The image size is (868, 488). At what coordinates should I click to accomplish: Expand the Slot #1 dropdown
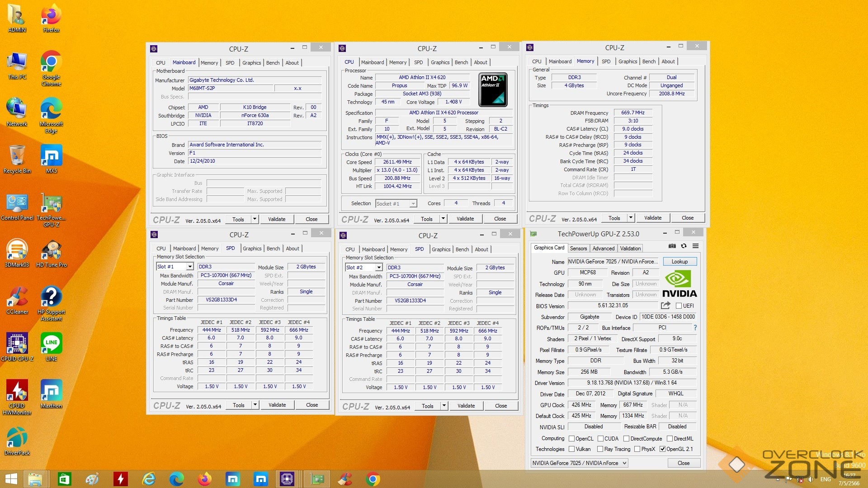[x=190, y=267]
